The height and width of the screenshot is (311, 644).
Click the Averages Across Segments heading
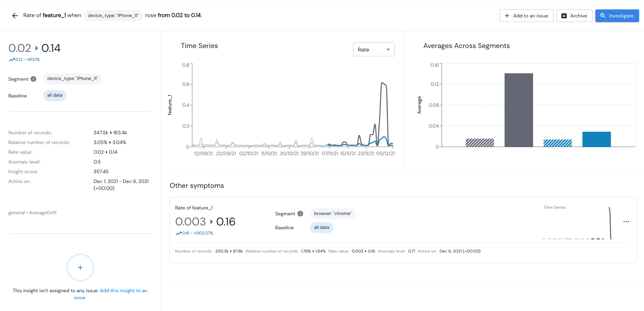pos(466,46)
